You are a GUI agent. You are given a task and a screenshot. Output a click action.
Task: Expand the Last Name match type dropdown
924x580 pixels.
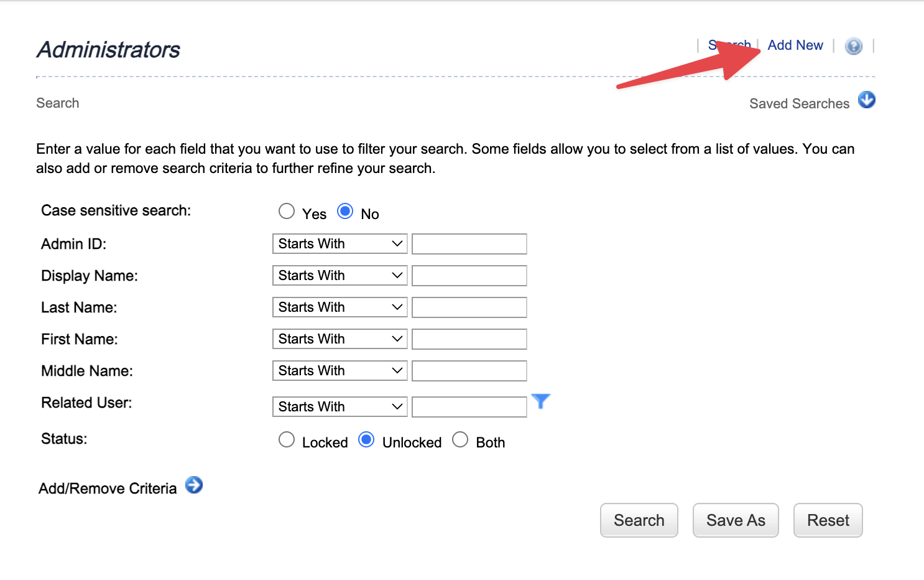pyautogui.click(x=340, y=307)
